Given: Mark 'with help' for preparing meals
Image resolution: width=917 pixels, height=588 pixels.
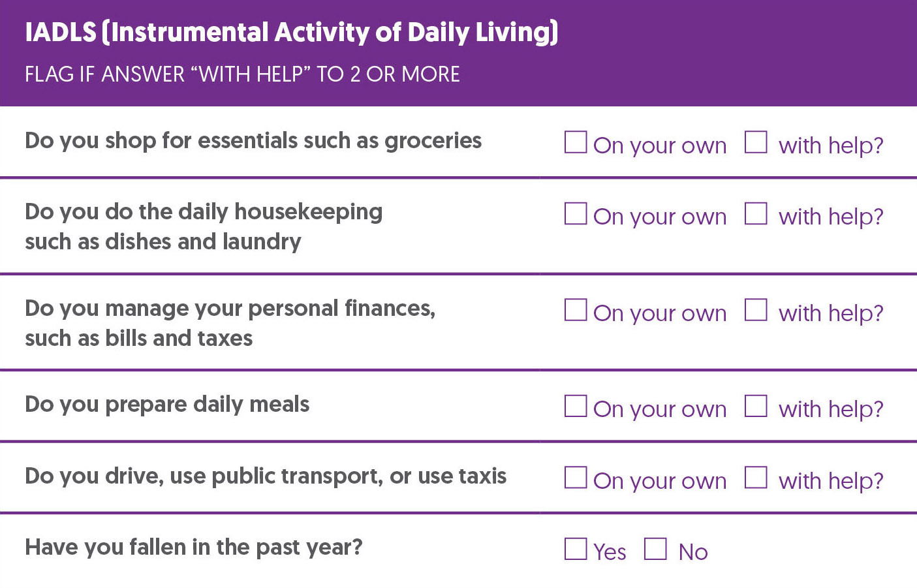Looking at the screenshot, I should click(x=755, y=406).
